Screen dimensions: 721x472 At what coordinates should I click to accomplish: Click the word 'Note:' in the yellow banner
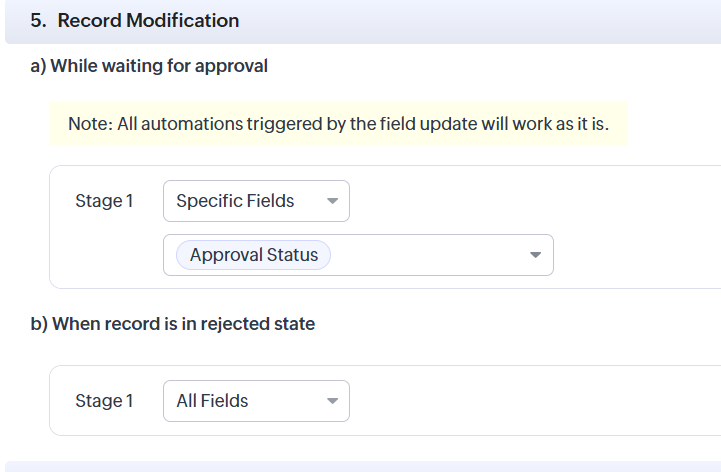(89, 124)
